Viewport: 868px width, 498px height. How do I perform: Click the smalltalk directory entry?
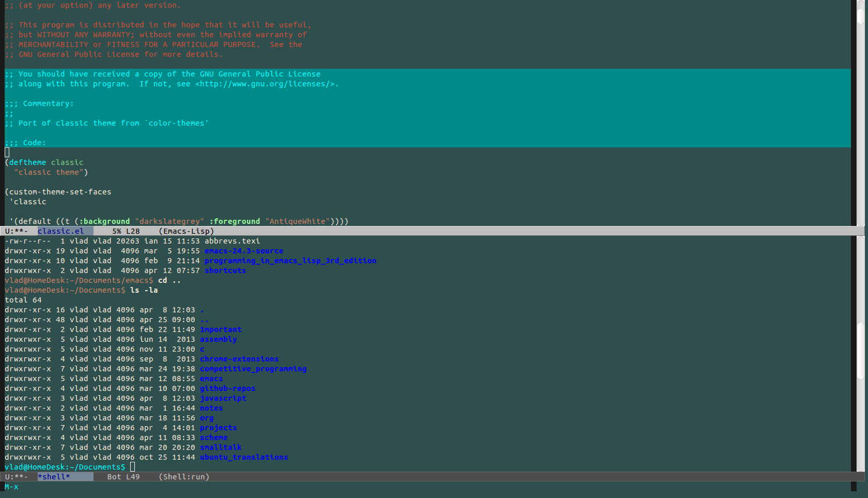(221, 447)
